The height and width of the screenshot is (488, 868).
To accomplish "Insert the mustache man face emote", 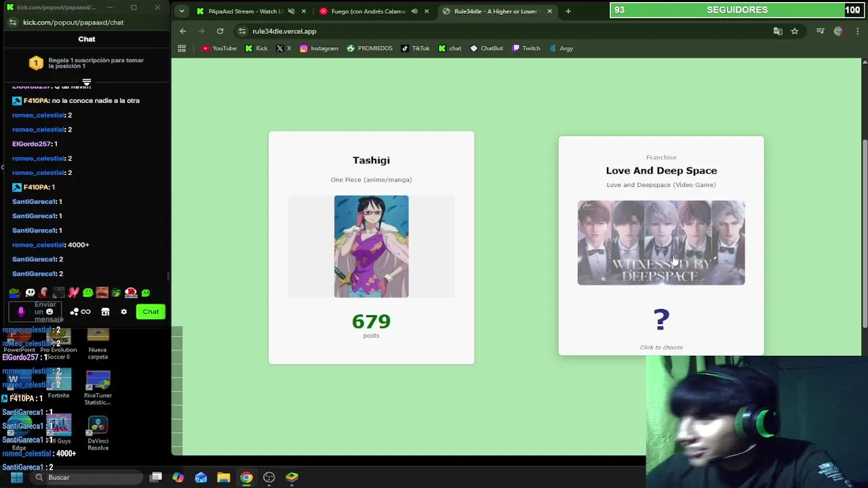I will coord(102,293).
